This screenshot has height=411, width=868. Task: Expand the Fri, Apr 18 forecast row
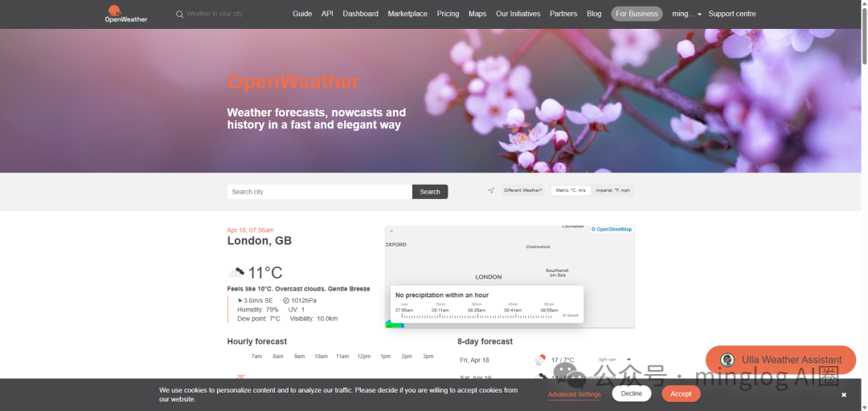pos(628,360)
